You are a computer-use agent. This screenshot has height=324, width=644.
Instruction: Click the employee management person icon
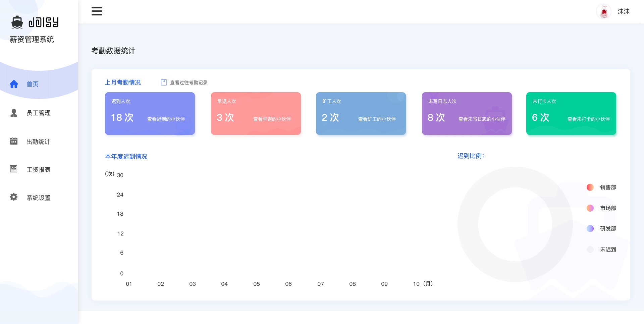[x=14, y=113]
